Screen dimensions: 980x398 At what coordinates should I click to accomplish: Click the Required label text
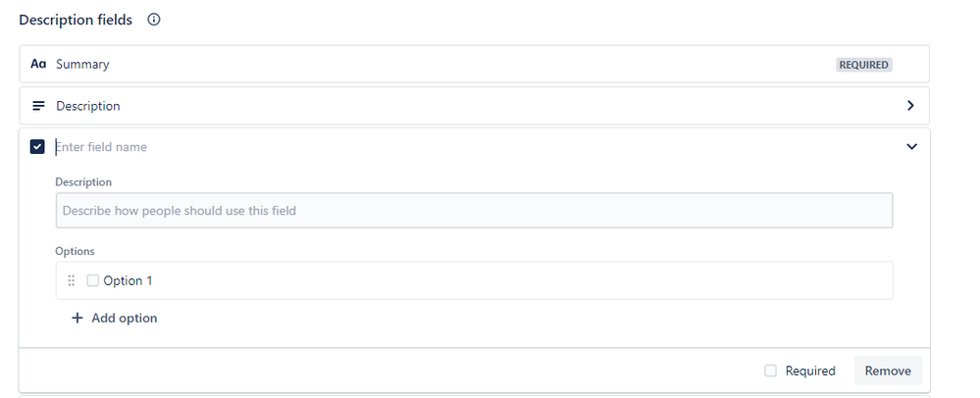coord(810,371)
